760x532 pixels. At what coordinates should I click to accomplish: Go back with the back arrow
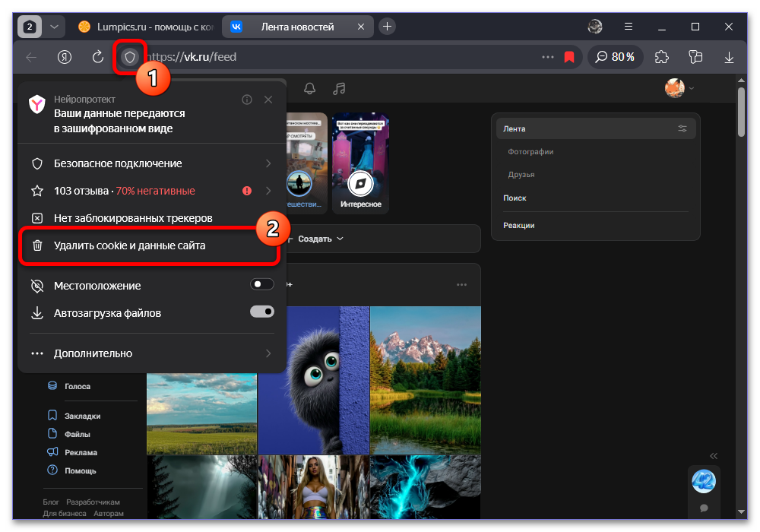tap(31, 57)
